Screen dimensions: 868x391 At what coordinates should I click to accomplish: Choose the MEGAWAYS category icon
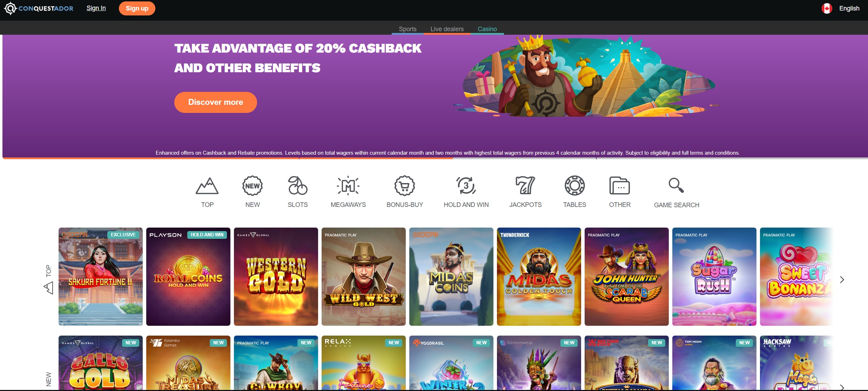coord(348,186)
